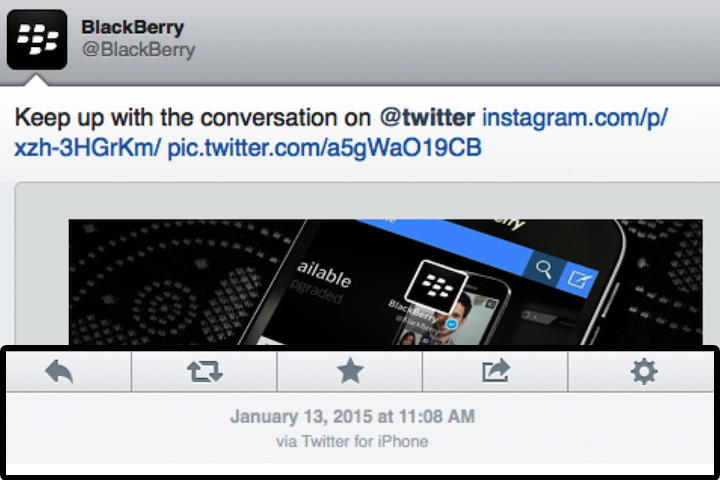Open the gear settings menu
Image resolution: width=720 pixels, height=480 pixels.
coord(644,372)
